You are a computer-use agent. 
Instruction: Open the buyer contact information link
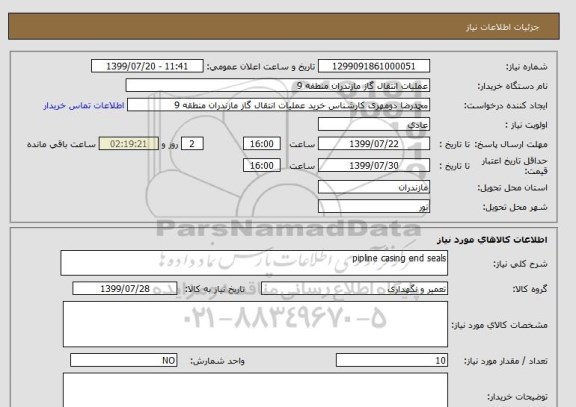coord(84,105)
